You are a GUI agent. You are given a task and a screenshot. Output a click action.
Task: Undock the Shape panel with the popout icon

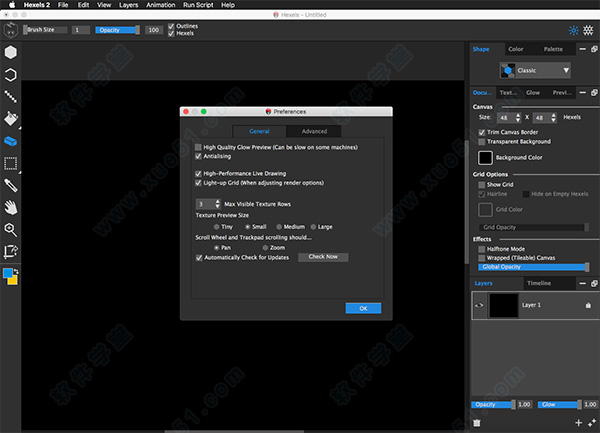click(594, 49)
